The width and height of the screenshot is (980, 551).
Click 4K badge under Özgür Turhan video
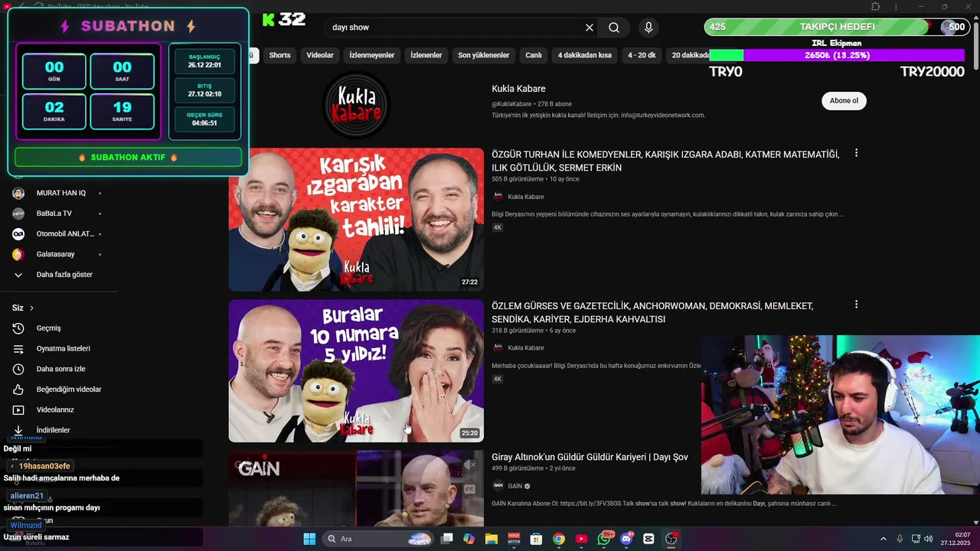pos(498,227)
